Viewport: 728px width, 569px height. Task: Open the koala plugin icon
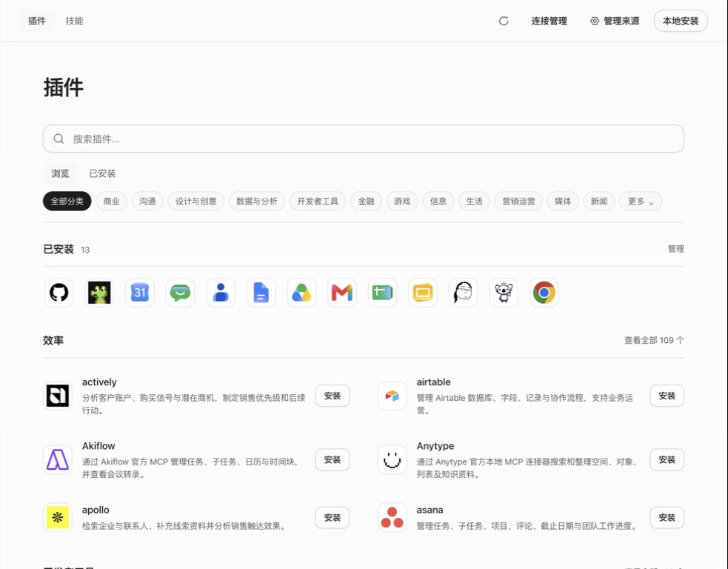504,293
